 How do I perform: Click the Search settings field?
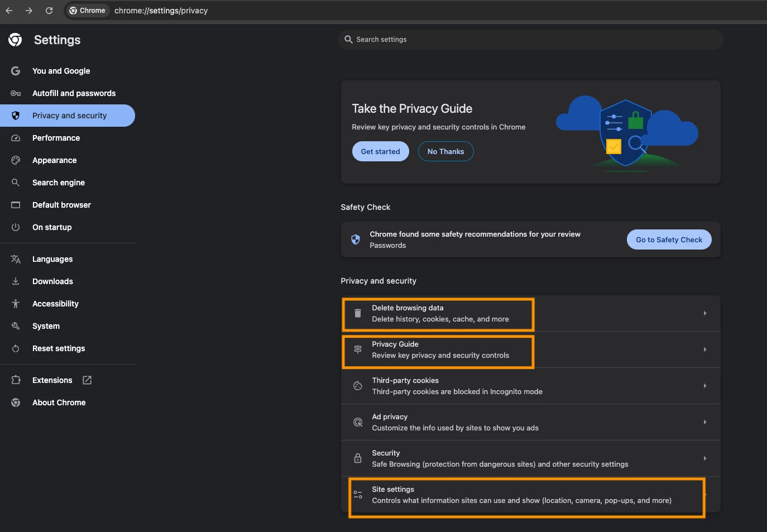[x=530, y=40]
